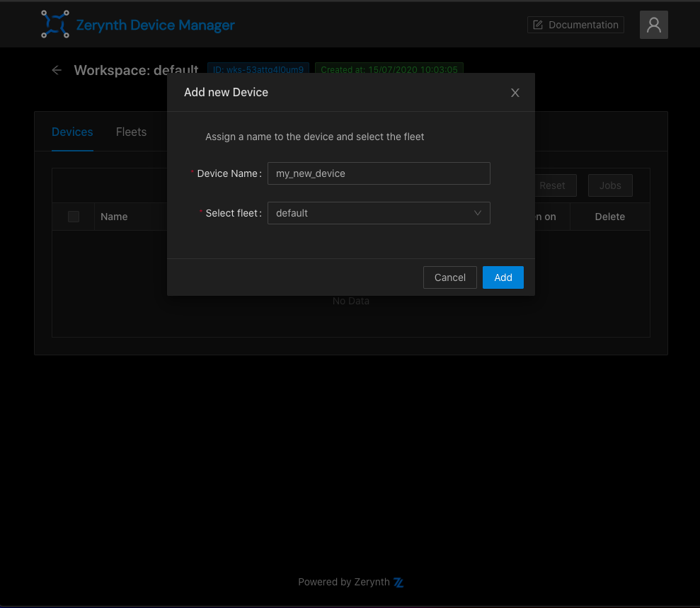Image resolution: width=700 pixels, height=608 pixels.
Task: Open the user account avatar icon
Action: coord(653,25)
